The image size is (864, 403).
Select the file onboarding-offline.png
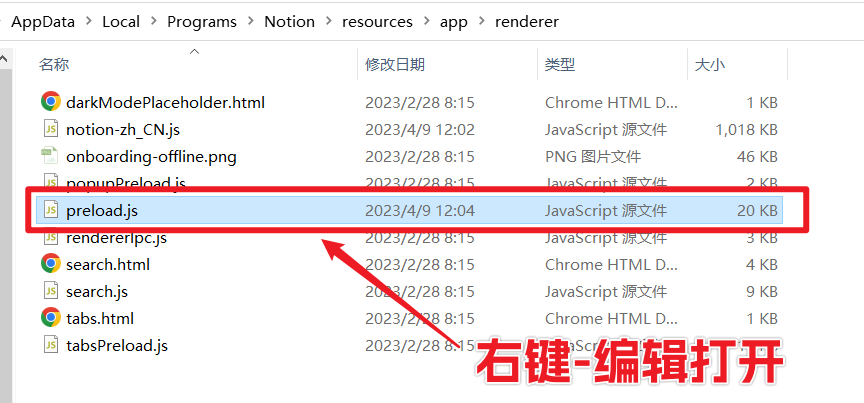(x=151, y=157)
